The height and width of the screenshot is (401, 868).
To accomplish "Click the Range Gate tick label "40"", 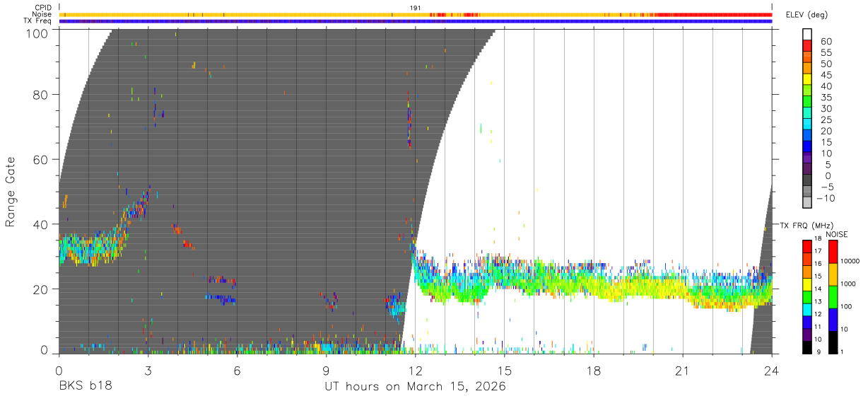I will tap(40, 224).
